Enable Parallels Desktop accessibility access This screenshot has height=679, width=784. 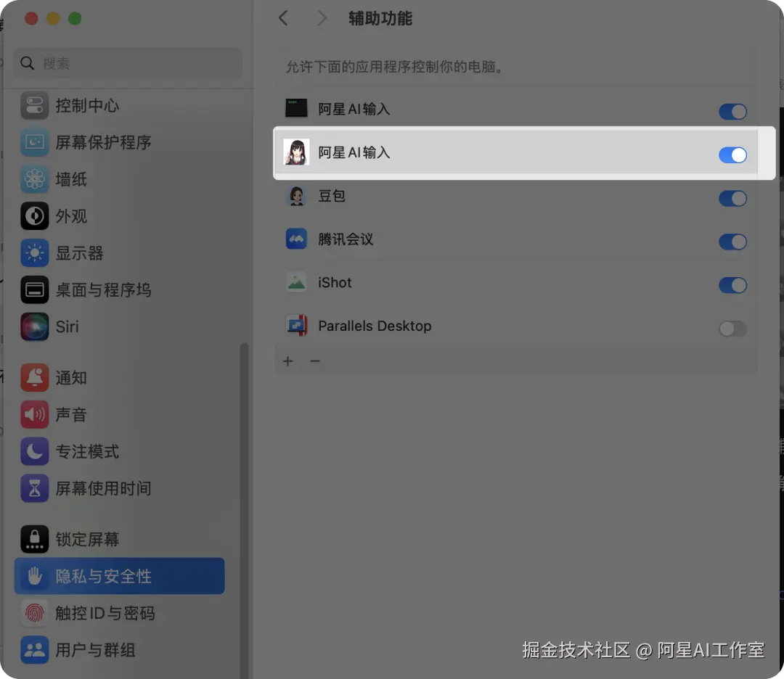(x=732, y=329)
